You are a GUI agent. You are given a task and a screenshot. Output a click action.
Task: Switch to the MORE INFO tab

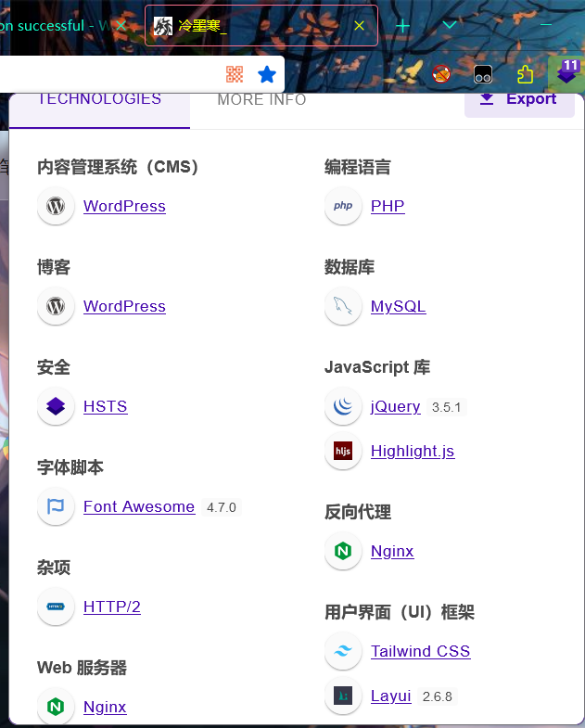pyautogui.click(x=261, y=100)
